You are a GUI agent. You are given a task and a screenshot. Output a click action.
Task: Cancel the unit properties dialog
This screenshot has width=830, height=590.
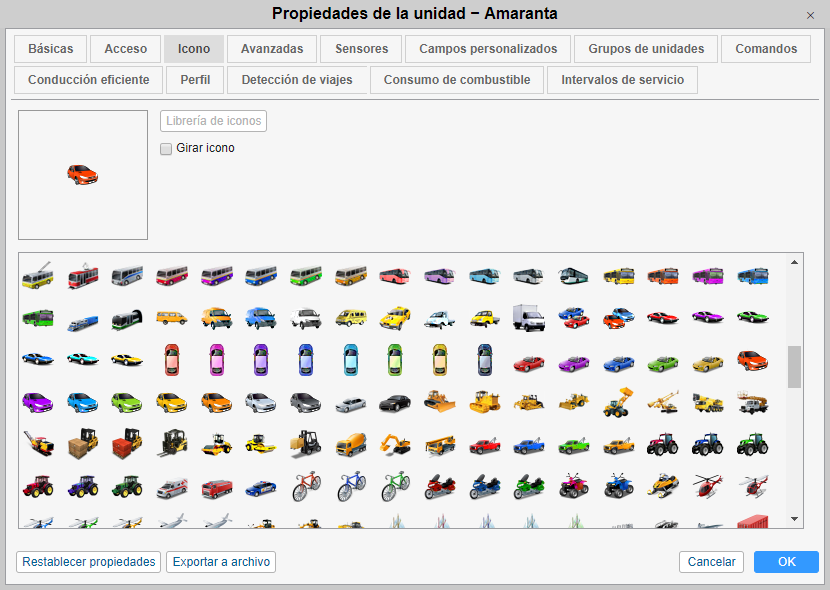[711, 562]
